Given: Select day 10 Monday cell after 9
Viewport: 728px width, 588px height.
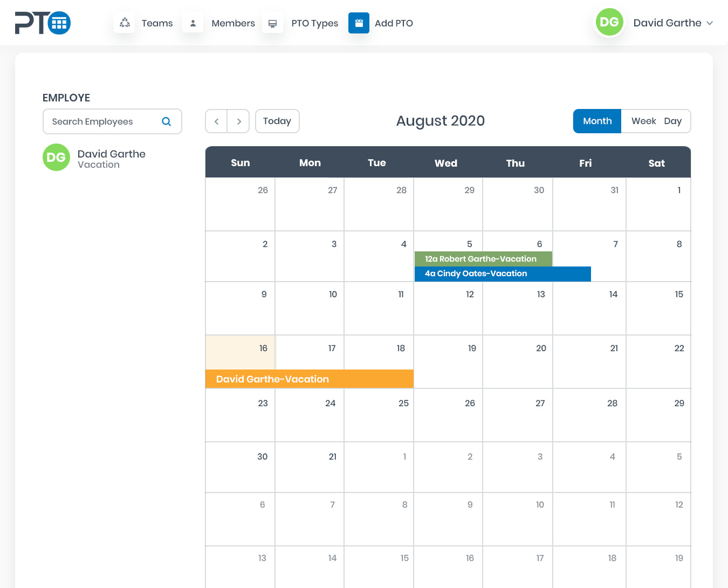Looking at the screenshot, I should point(310,308).
